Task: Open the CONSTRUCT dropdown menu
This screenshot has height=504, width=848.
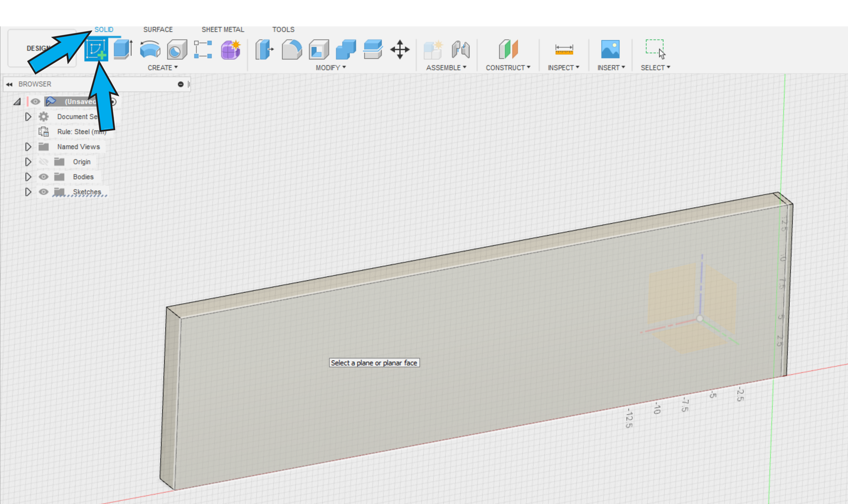Action: pos(508,68)
